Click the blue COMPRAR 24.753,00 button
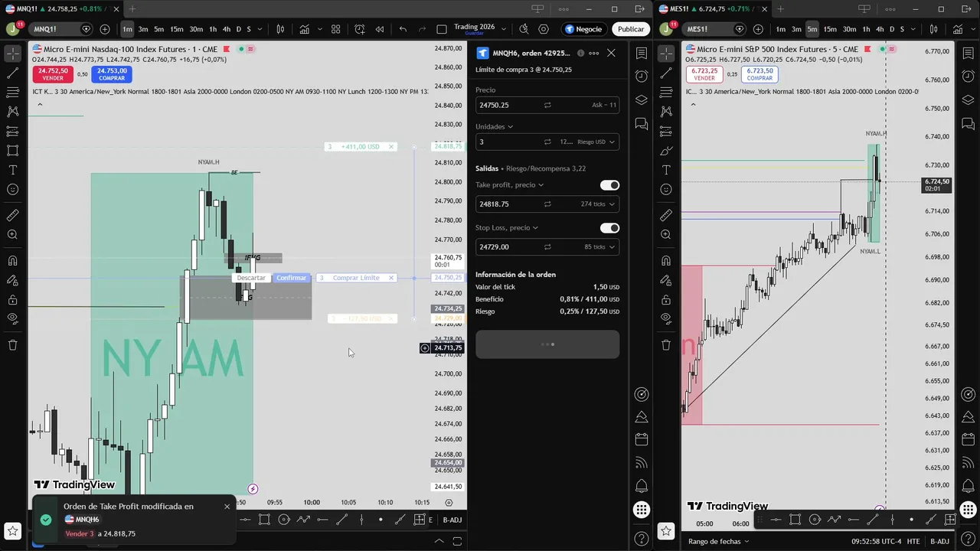This screenshot has width=980, height=551. pos(112,74)
